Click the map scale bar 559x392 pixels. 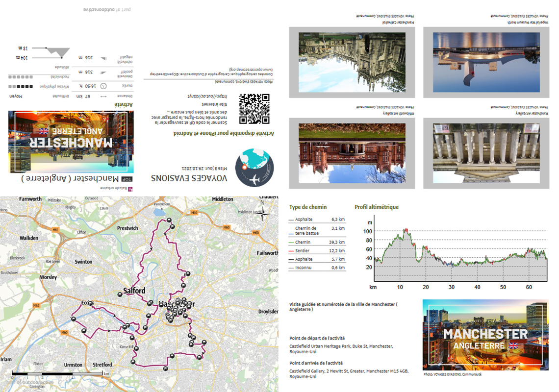pyautogui.click(x=57, y=373)
